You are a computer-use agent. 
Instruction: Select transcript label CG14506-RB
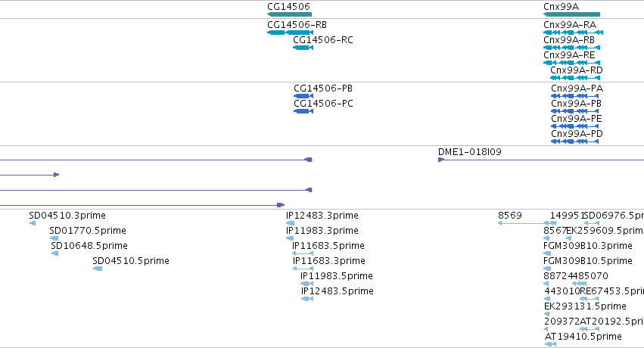coord(297,25)
